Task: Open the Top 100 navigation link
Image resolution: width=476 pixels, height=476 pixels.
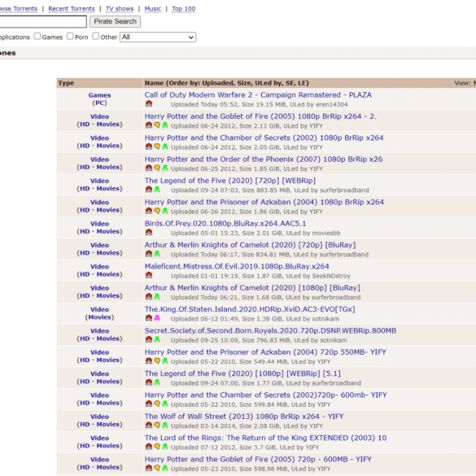Action: pos(184,9)
